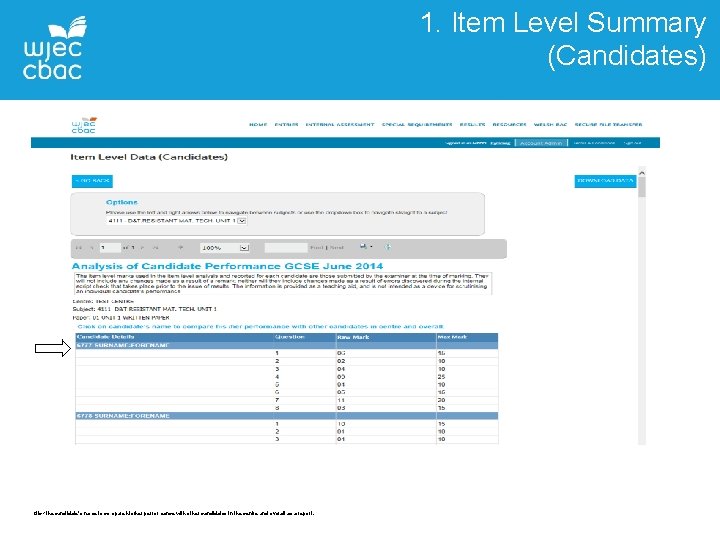The image size is (720, 540).
Task: Click the Analysis of Candidate Performance heading
Action: click(x=227, y=266)
